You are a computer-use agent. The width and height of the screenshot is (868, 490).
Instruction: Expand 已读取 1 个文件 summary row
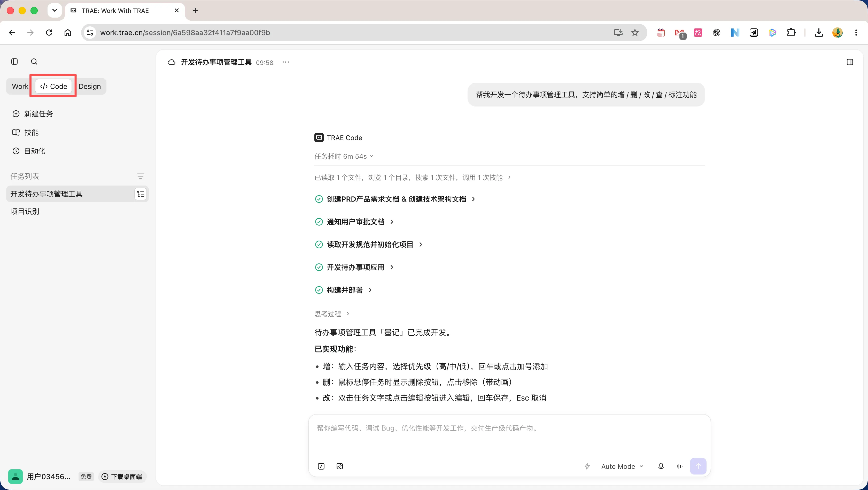pos(413,177)
